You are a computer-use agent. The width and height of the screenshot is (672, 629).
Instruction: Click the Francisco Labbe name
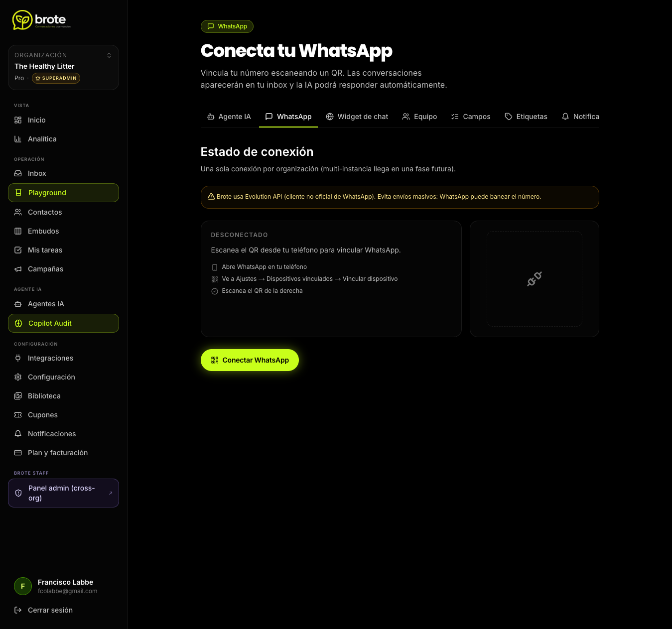[x=65, y=582]
